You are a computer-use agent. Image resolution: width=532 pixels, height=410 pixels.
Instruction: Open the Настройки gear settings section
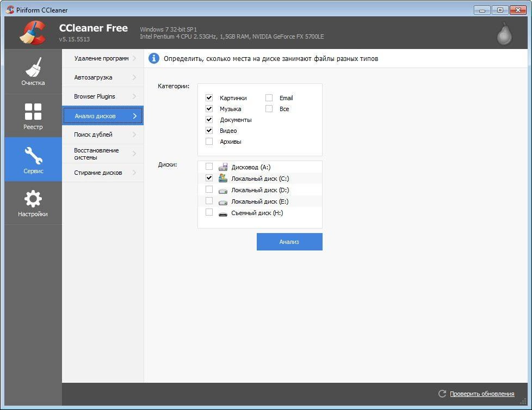tap(33, 203)
